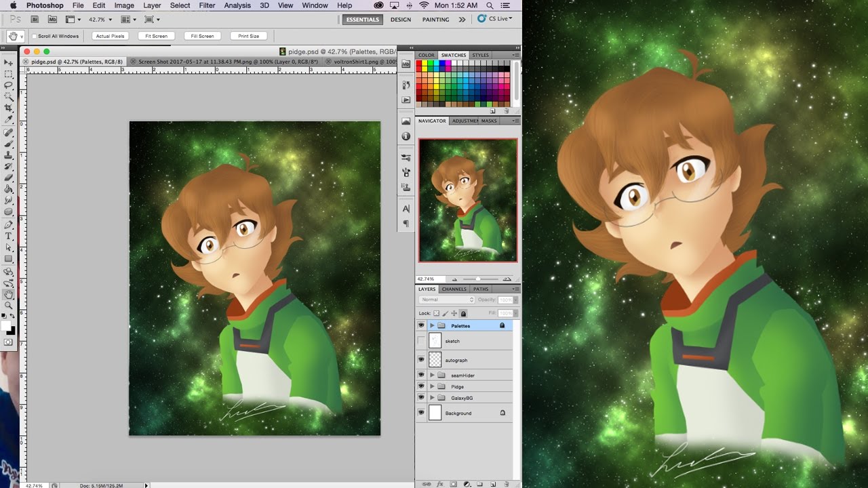Open the Layer menu
Screen dimensions: 868x488
pos(152,5)
